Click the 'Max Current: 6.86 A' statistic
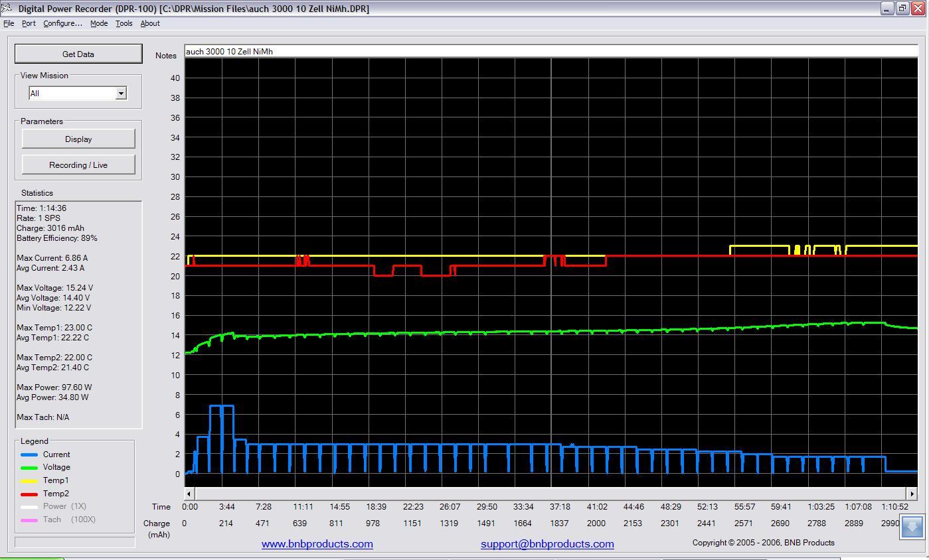Screen dimensions: 929x560 pos(52,258)
